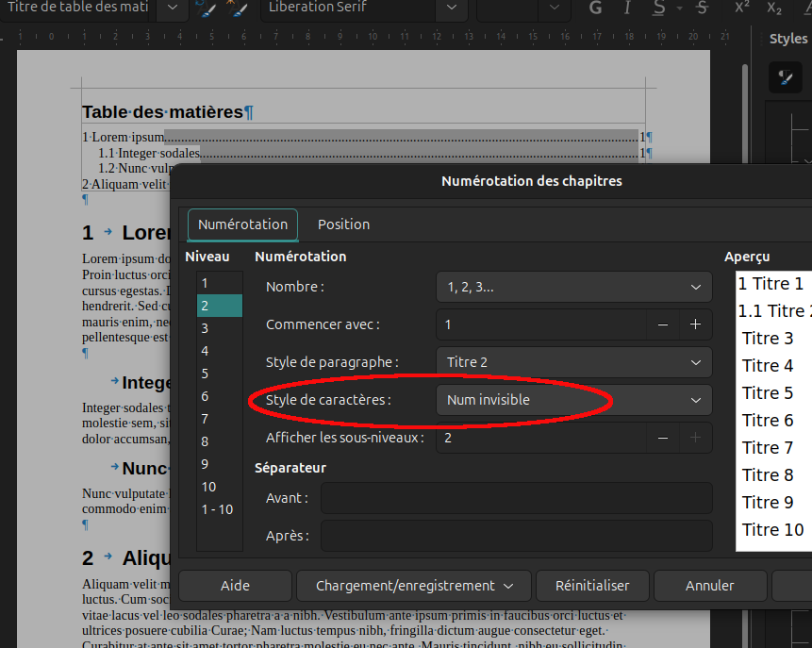812x648 pixels.
Task: Apply superscript formatting
Action: pos(742,8)
